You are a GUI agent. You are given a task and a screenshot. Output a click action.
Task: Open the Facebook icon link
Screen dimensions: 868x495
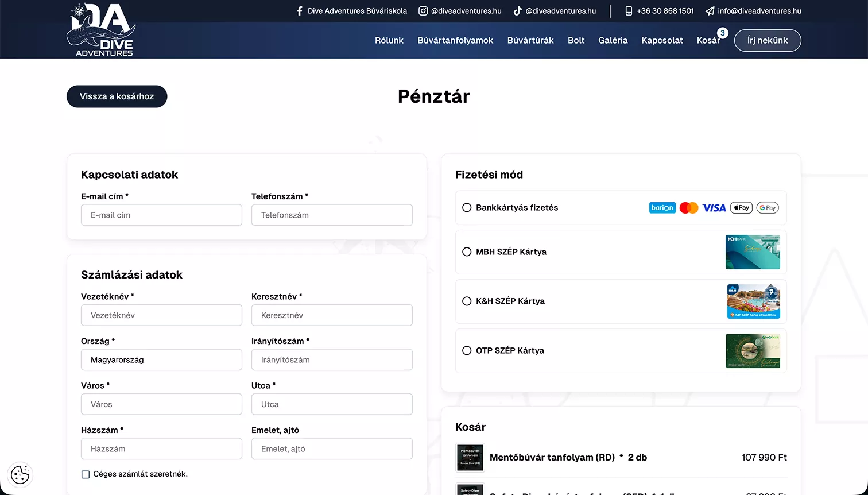tap(300, 11)
